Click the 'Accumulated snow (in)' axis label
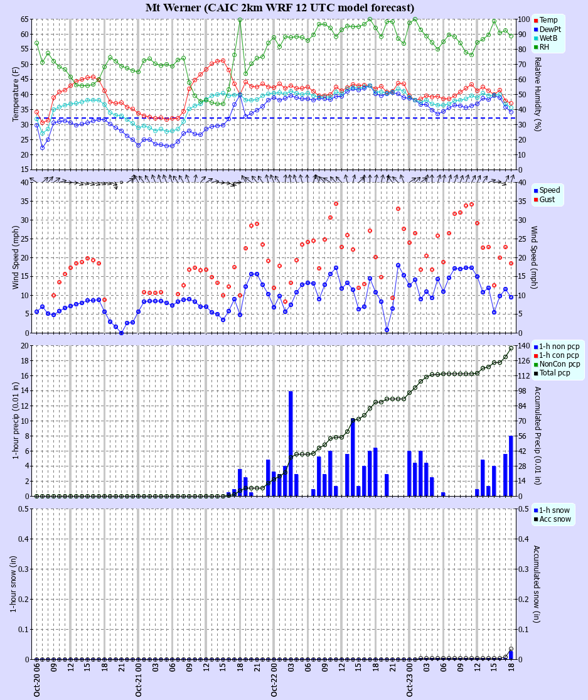 (537, 584)
